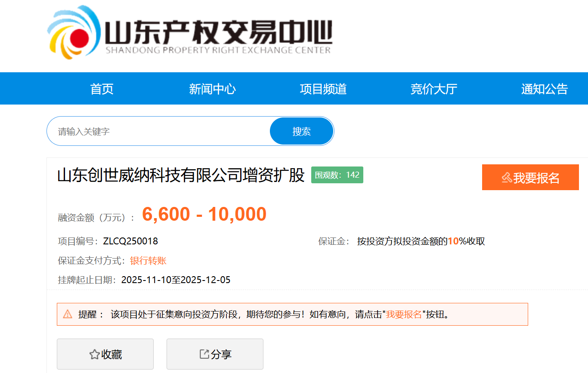
Task: Click the star icon to favorite project
Action: 94,355
